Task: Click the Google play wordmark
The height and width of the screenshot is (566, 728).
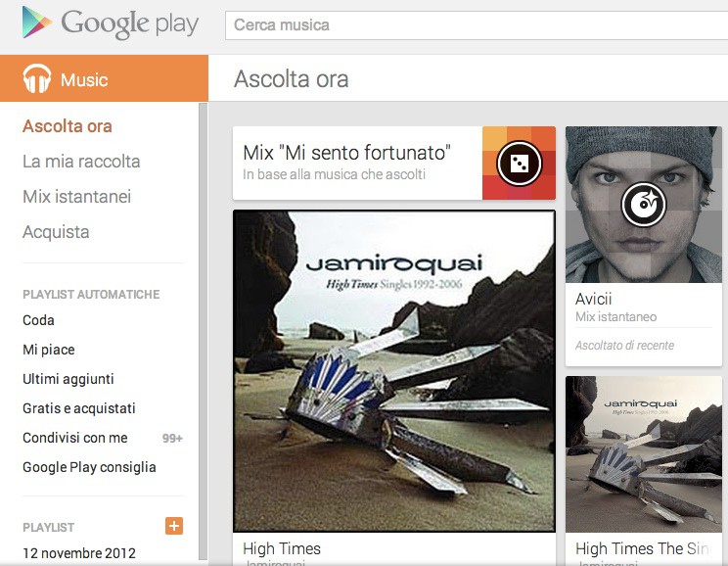Action: tap(130, 24)
